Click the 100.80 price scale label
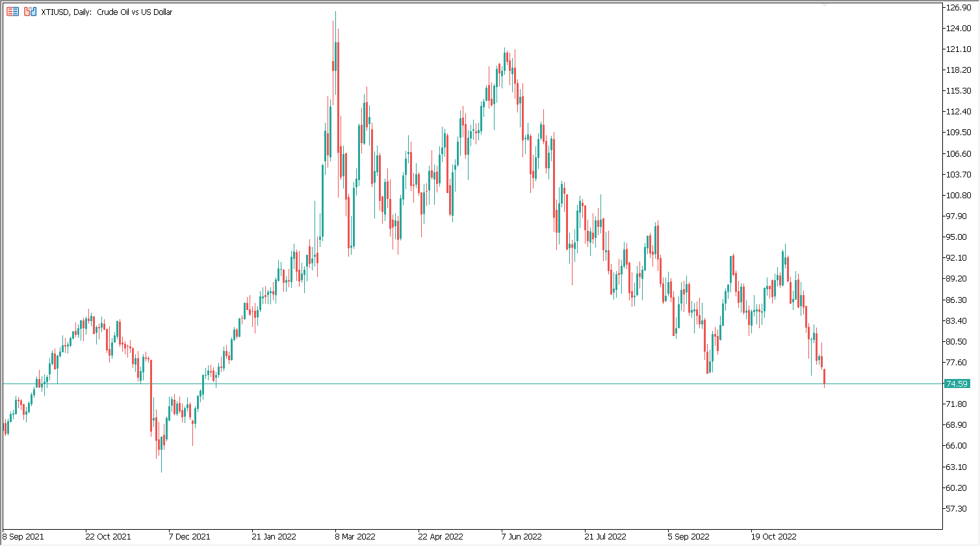980x546 pixels. (x=959, y=196)
